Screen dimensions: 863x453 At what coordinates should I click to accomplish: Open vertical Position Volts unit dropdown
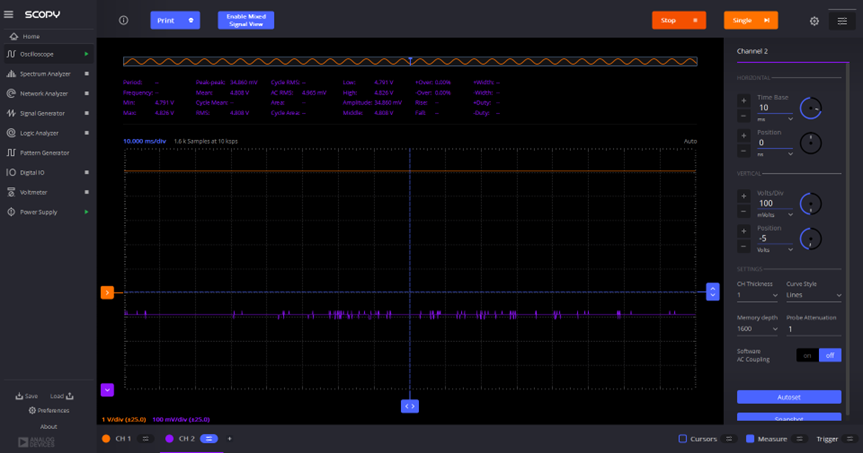coord(775,250)
